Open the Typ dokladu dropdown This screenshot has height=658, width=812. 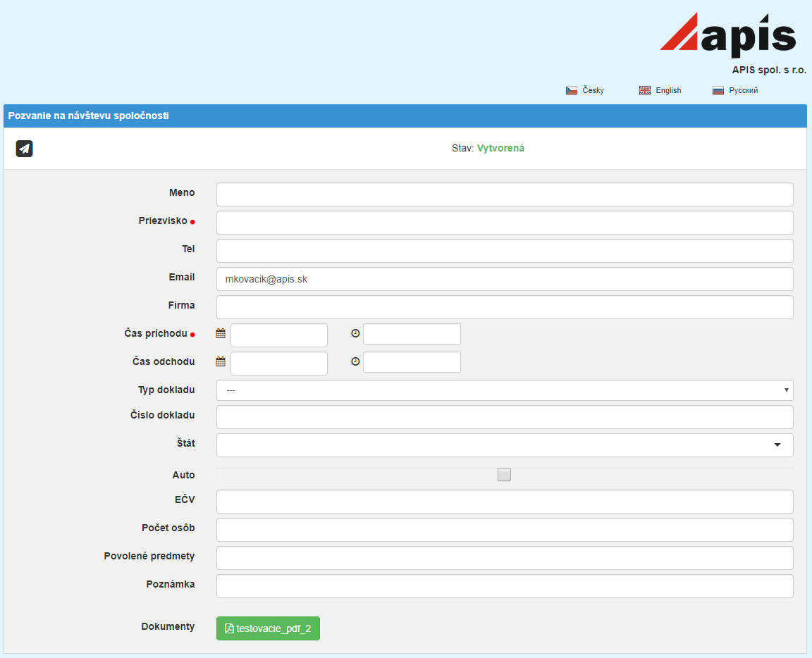(504, 390)
